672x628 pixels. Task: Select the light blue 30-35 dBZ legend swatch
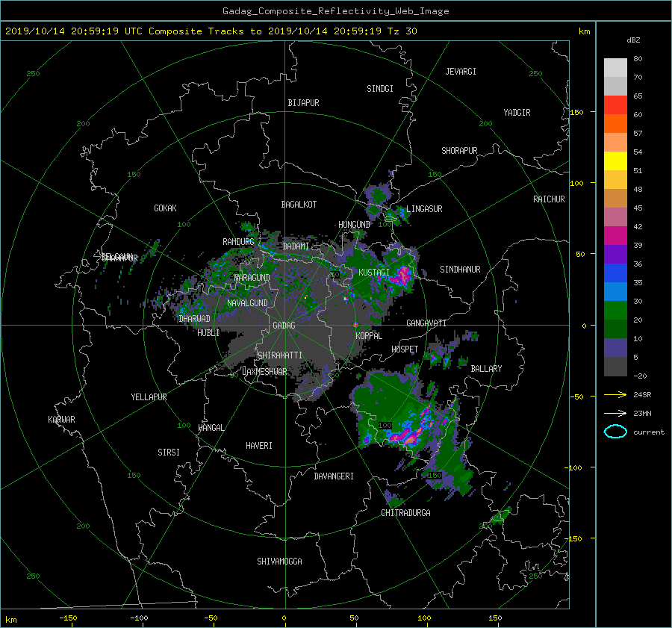615,292
